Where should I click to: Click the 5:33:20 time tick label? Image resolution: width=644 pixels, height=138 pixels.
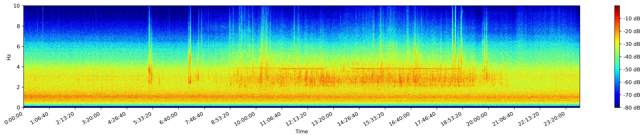point(143,119)
